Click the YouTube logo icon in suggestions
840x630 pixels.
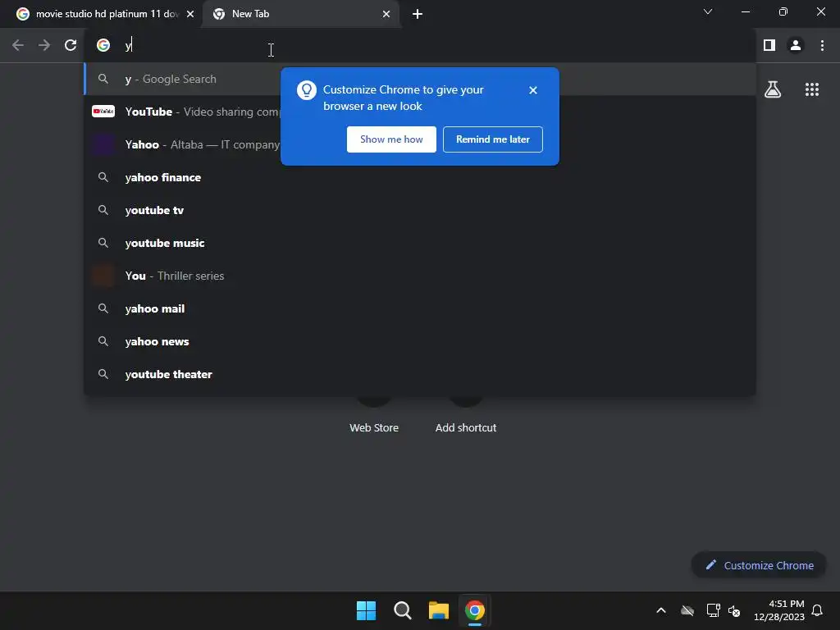coord(103,112)
